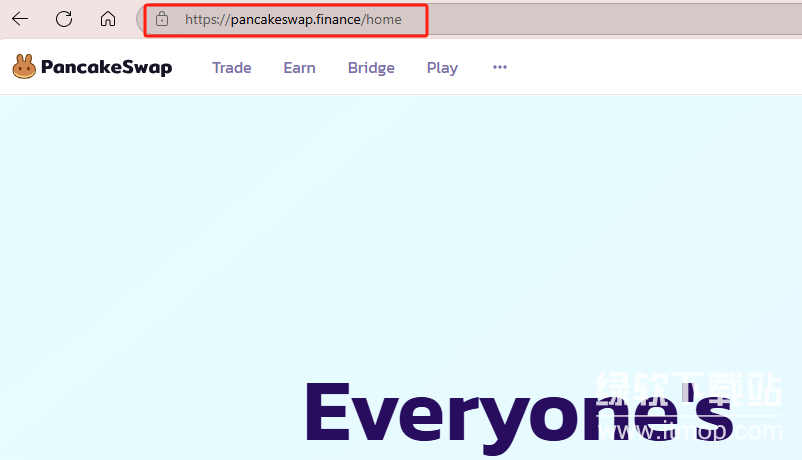The width and height of the screenshot is (802, 460).
Task: View site info via the lock icon
Action: pos(162,19)
